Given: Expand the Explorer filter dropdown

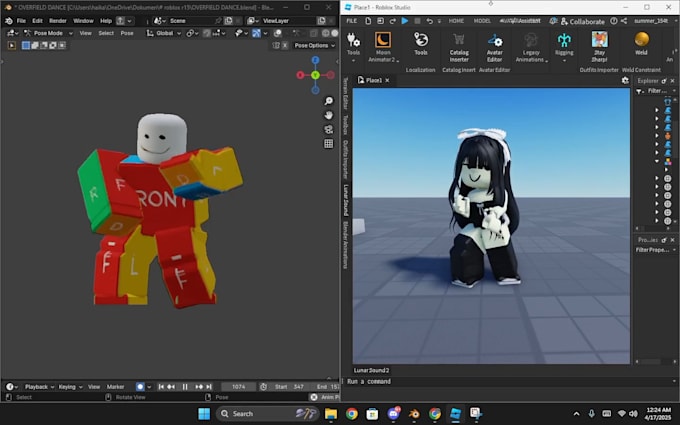Looking at the screenshot, I should pos(674,91).
